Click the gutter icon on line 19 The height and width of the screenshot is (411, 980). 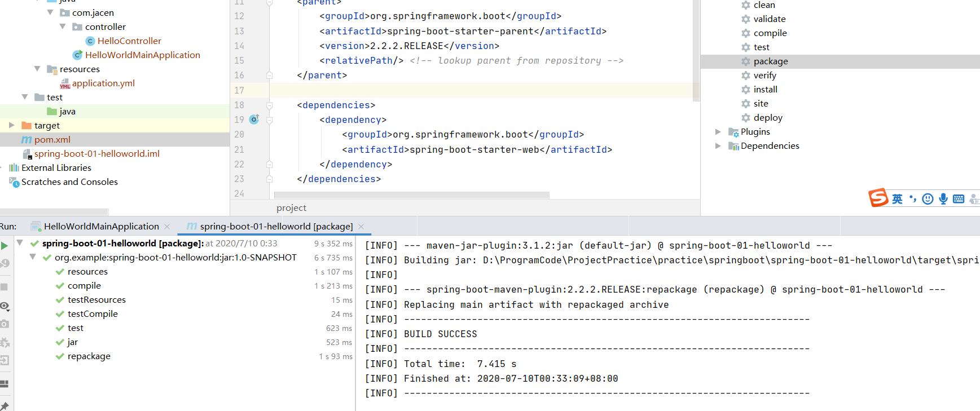coord(254,120)
